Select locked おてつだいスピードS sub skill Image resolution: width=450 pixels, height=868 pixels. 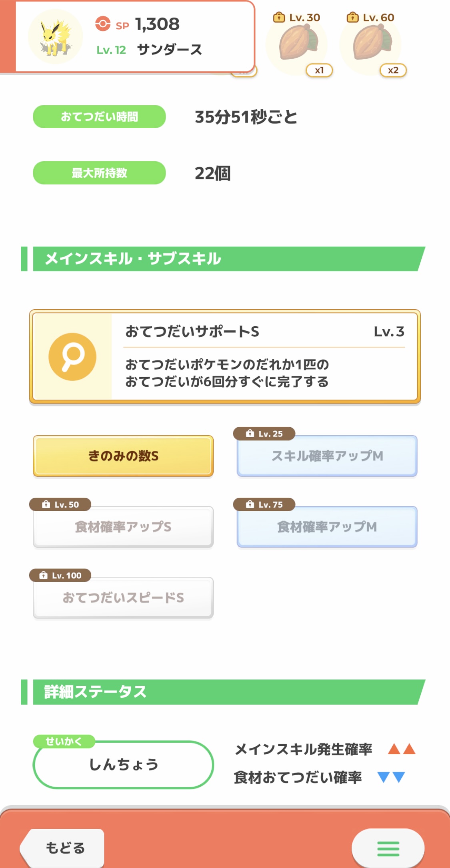pos(123,597)
